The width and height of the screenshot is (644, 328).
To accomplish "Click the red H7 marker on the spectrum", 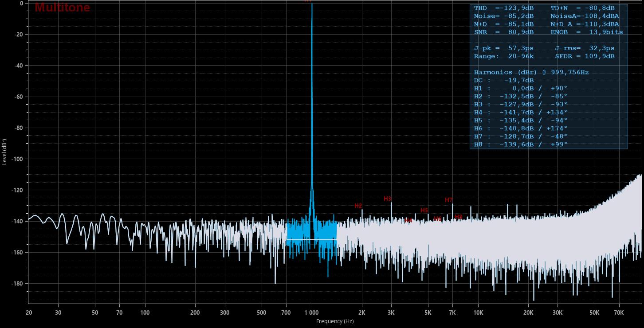I will click(449, 200).
